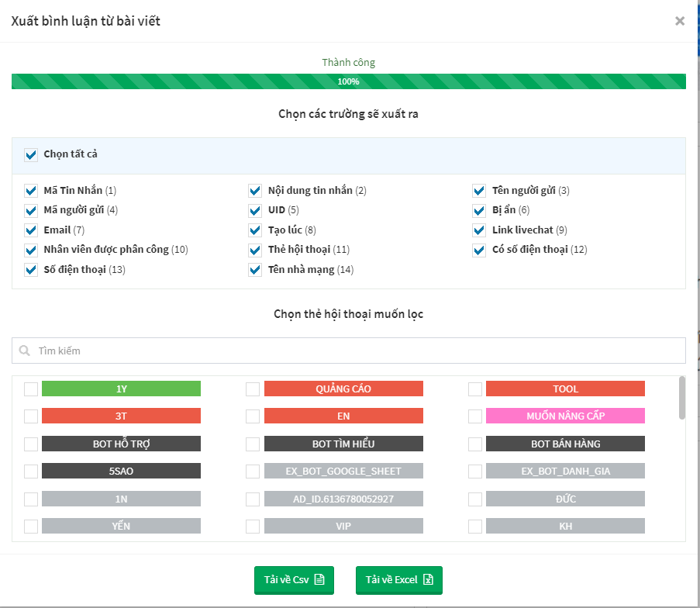Viewport: 700px width, 608px height.
Task: Uncheck the Email (7) field
Action: point(31,230)
